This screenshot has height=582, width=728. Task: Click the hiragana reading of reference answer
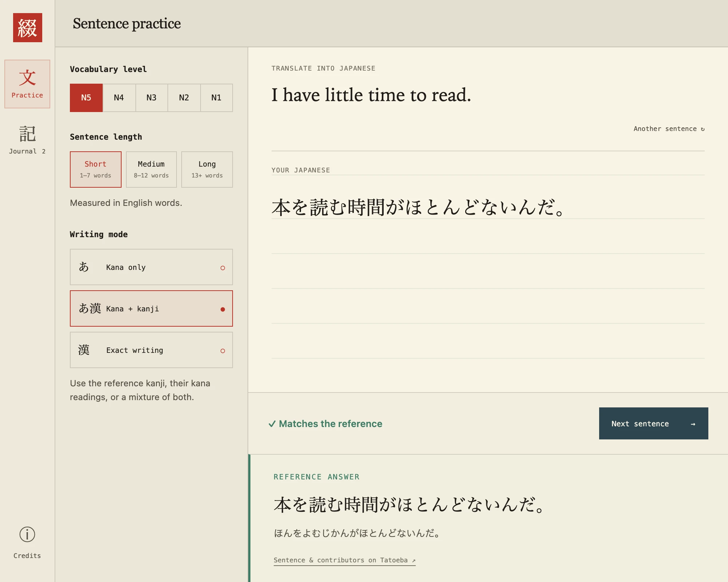pos(357,533)
